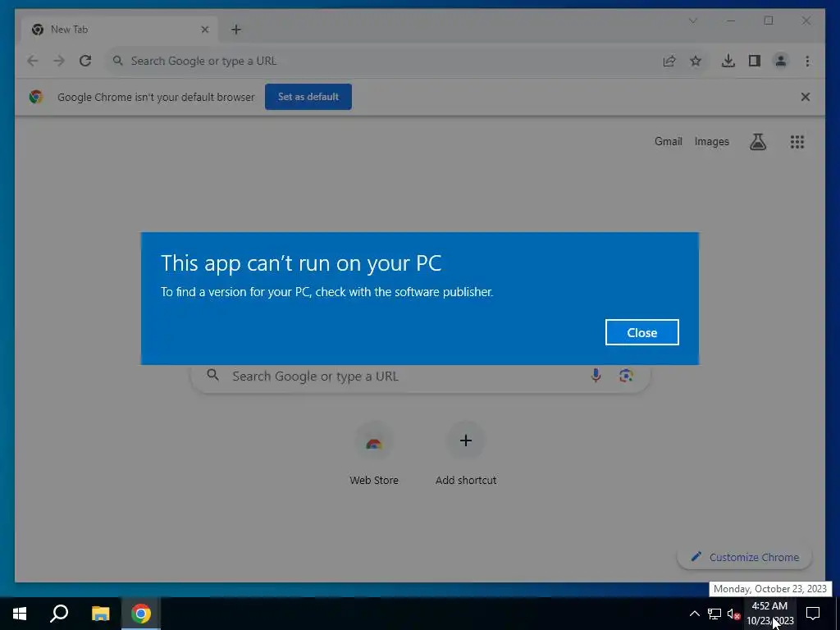840x630 pixels.
Task: Click the Google search box on page
Action: coord(421,376)
